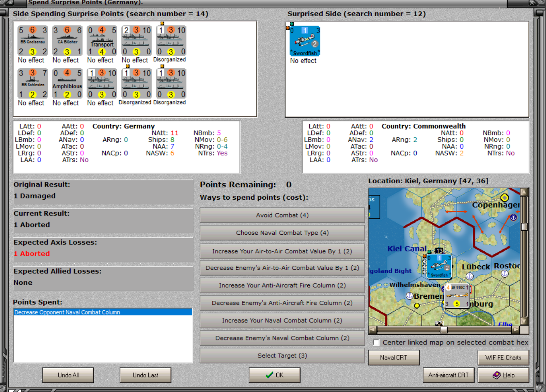546x392 pixels.
Task: Click the map scroll down arrow
Action: (x=525, y=321)
